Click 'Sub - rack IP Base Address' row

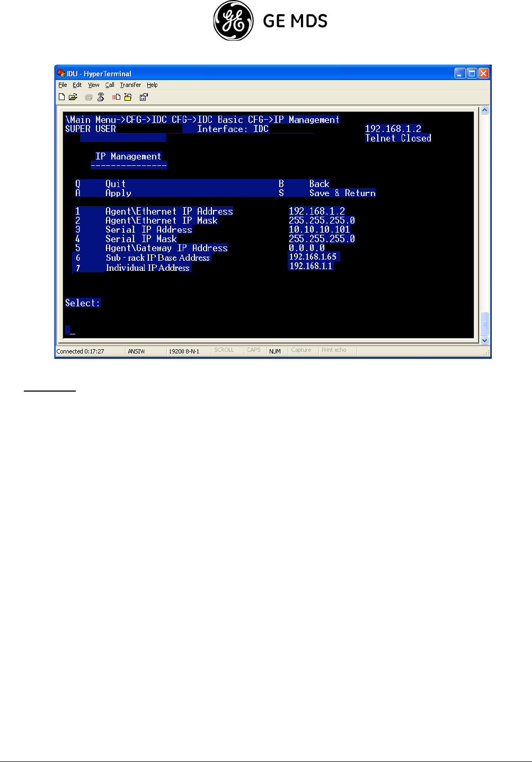coord(158,258)
